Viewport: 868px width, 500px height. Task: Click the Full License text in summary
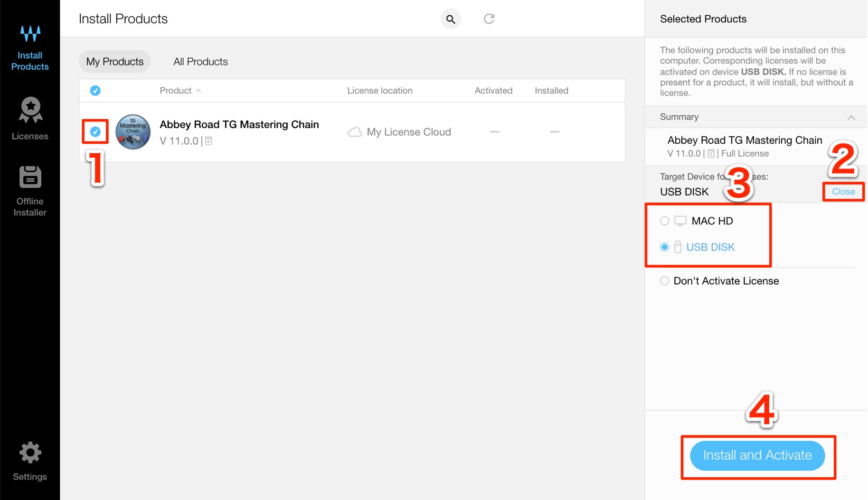[745, 154]
